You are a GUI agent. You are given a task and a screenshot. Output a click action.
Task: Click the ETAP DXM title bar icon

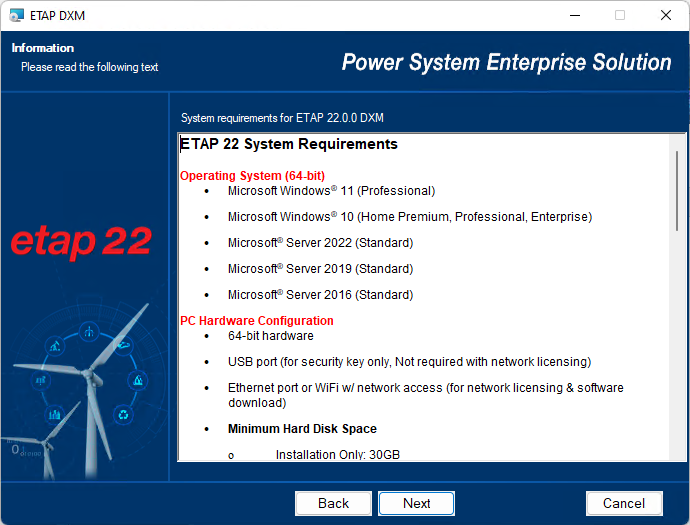[x=16, y=15]
